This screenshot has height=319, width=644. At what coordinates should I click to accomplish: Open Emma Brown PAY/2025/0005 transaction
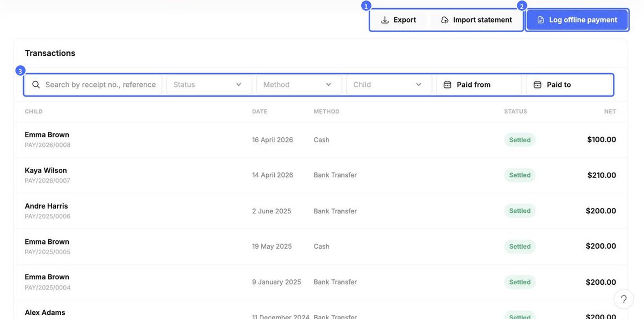coord(320,247)
